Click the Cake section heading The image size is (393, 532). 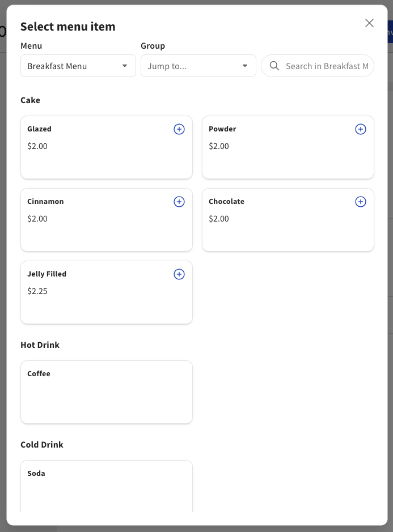tap(30, 100)
